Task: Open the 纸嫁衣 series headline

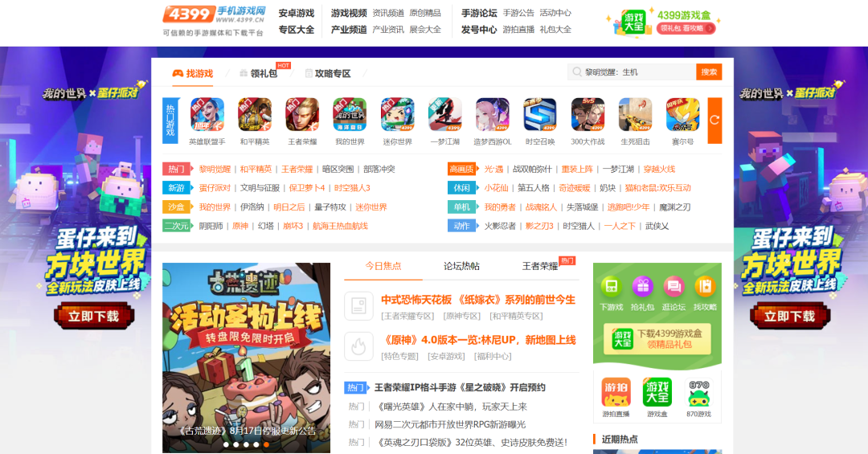Action: pyautogui.click(x=478, y=300)
